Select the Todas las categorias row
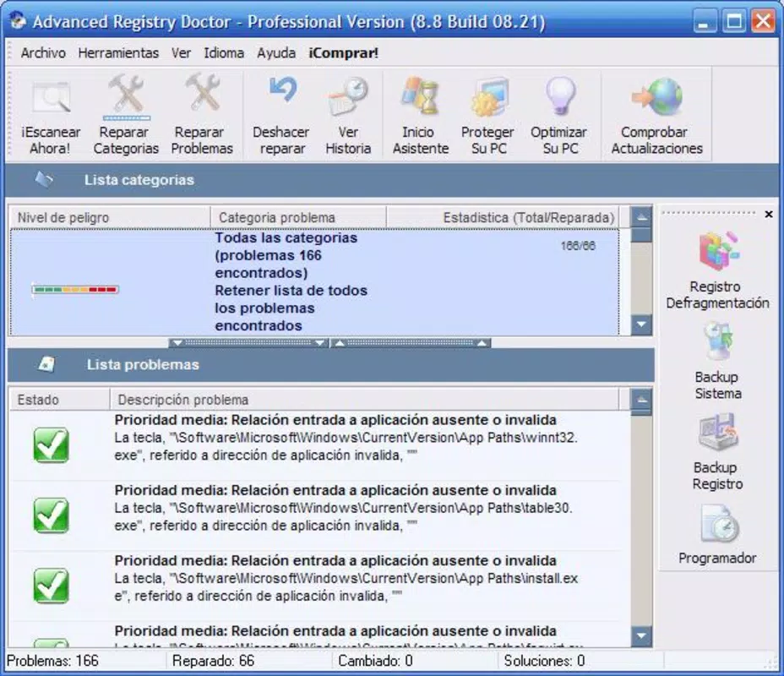Viewport: 784px width, 676px height. [314, 282]
